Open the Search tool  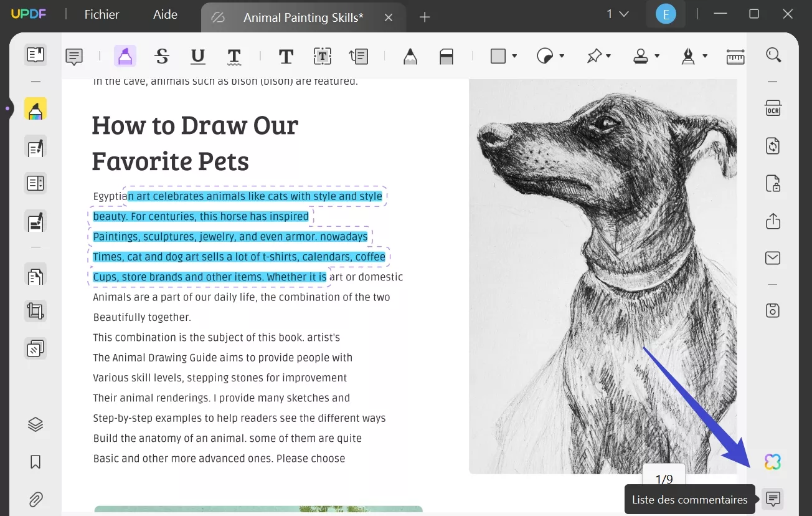773,55
